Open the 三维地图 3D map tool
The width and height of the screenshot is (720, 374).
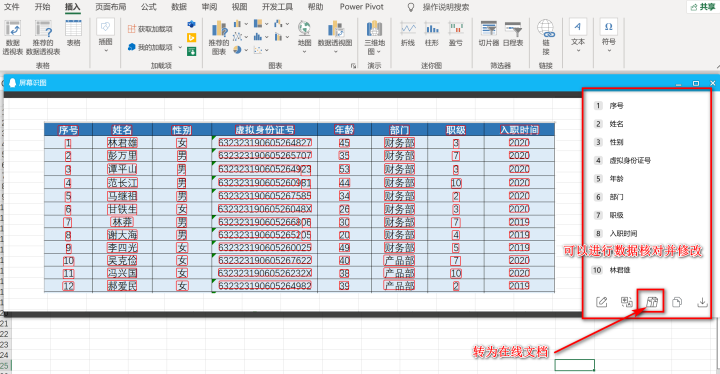(x=375, y=38)
